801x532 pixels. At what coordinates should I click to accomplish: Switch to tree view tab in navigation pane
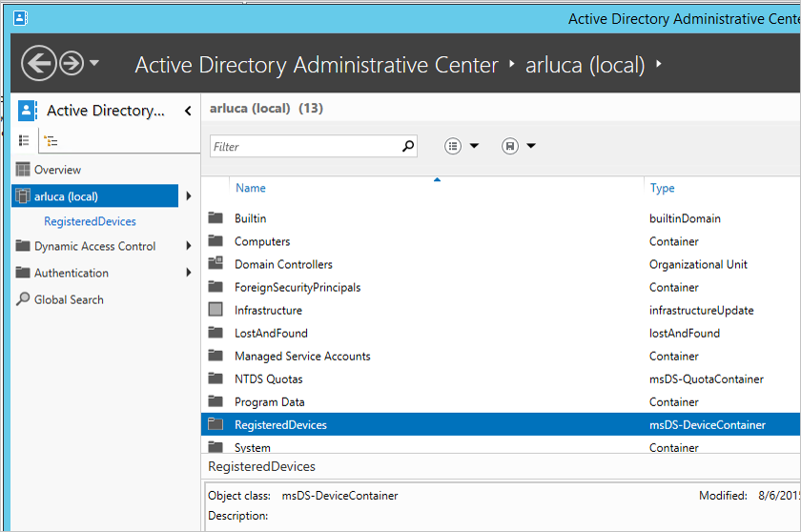point(51,141)
